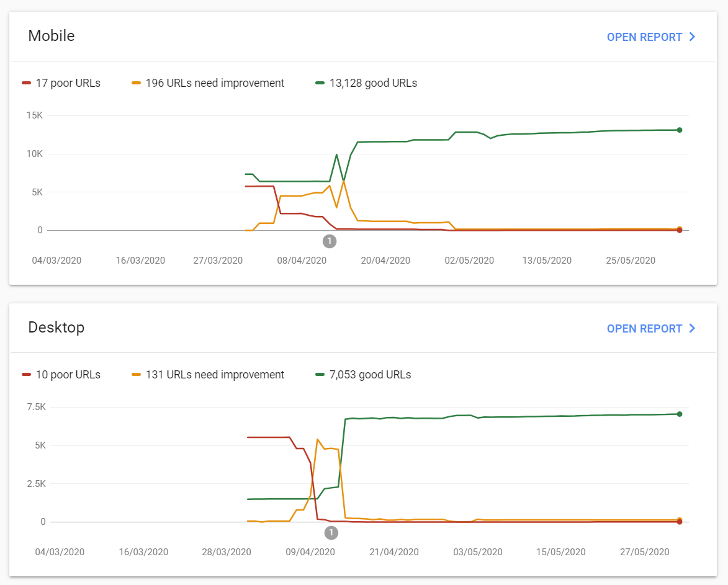Viewport: 728px width, 585px height.
Task: Click the red swatch next to 17 poor URLs
Action: (x=26, y=83)
